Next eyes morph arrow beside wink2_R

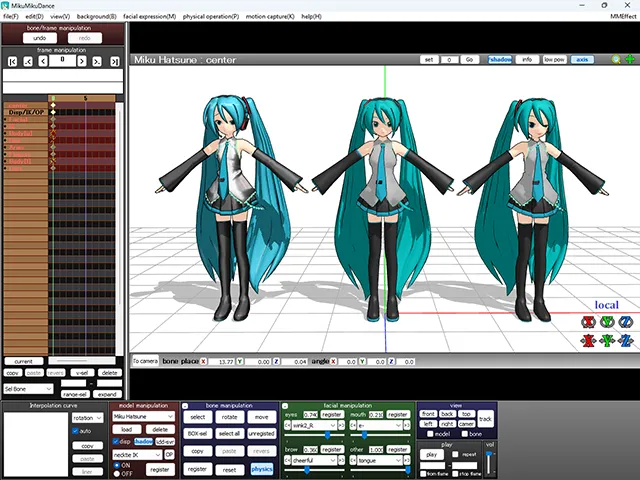pos(341,425)
